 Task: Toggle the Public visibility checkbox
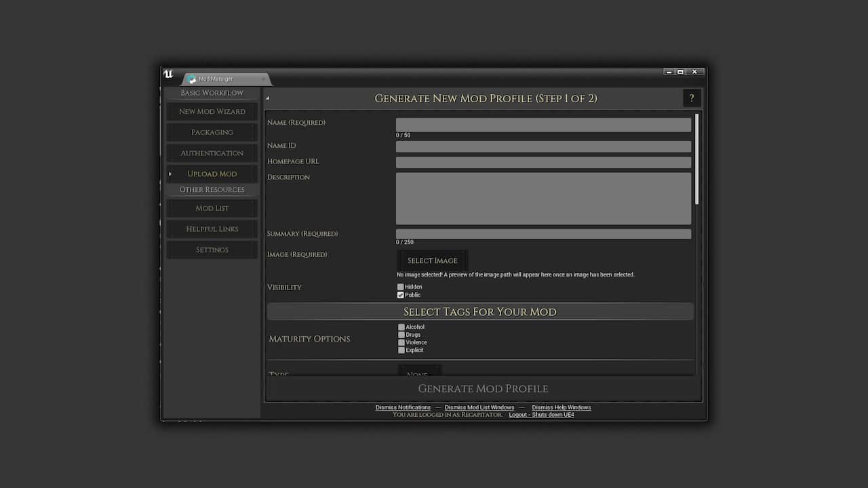401,295
